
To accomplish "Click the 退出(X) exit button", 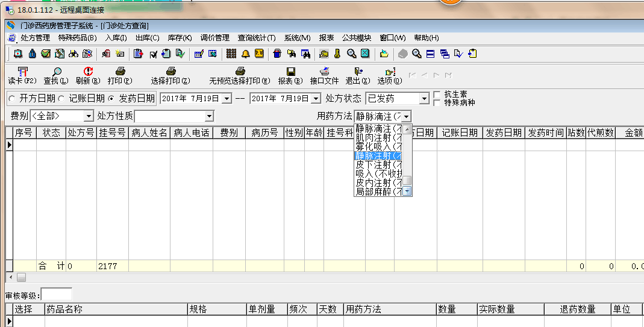I will (x=358, y=76).
